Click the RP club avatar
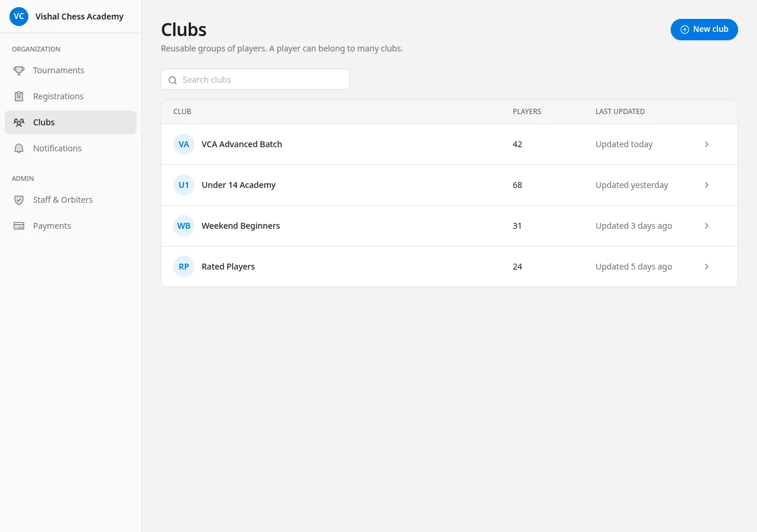Image resolution: width=757 pixels, height=532 pixels. click(x=184, y=267)
